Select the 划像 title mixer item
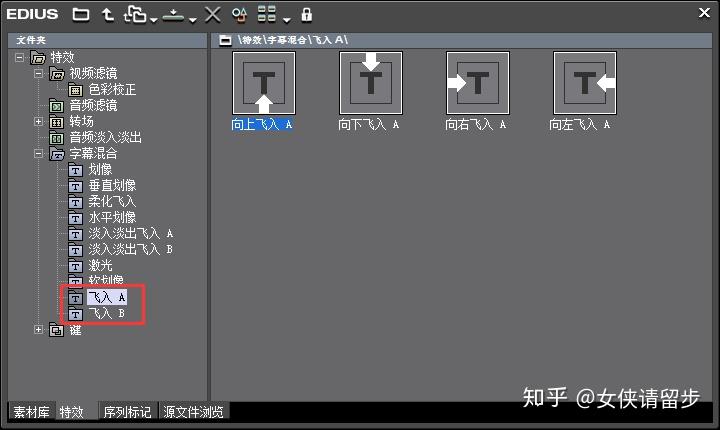Image resolution: width=720 pixels, height=430 pixels. 101,170
